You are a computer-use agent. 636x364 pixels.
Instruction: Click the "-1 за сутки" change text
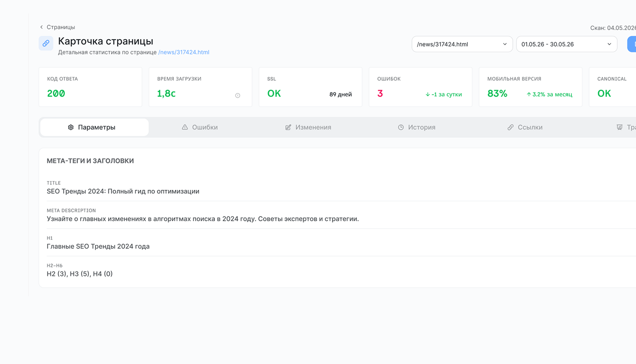click(x=447, y=94)
